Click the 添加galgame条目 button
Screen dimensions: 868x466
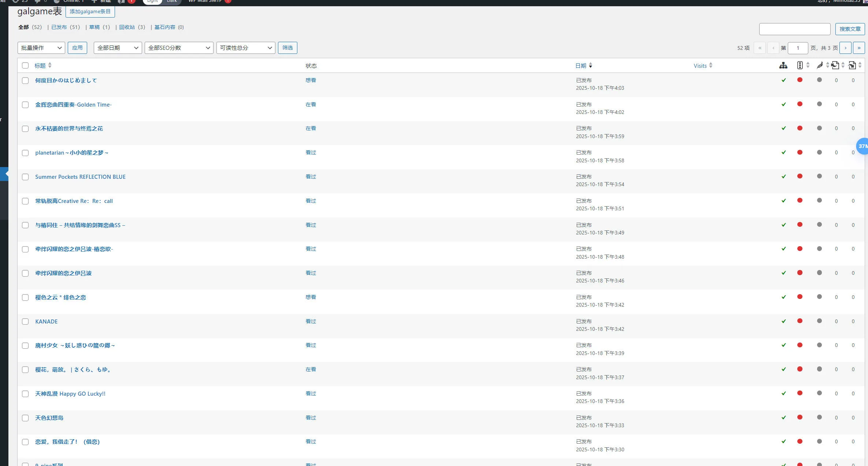click(x=90, y=12)
